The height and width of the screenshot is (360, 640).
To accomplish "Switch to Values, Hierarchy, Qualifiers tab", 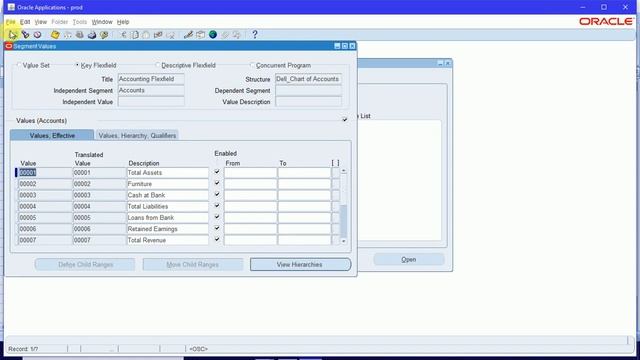I will click(x=137, y=135).
